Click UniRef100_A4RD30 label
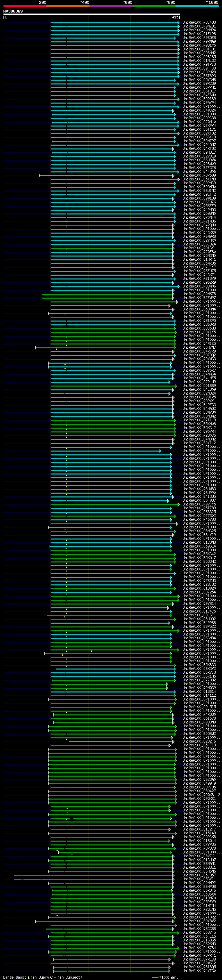Screen dimensions: 222x980 pos(199,714)
